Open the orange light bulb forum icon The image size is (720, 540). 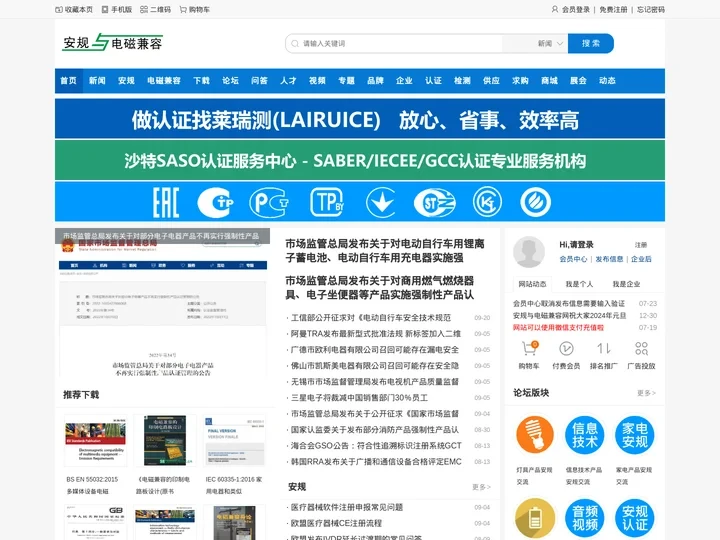(534, 435)
